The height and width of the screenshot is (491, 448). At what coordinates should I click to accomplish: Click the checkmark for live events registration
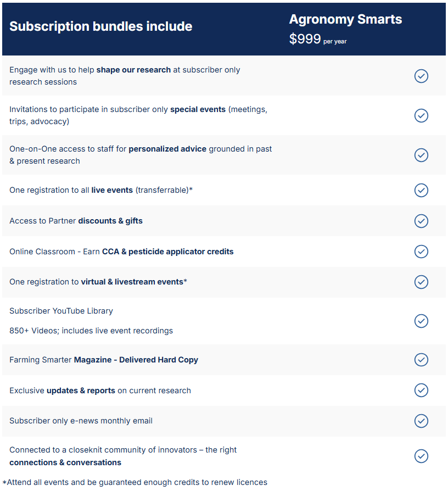click(421, 190)
